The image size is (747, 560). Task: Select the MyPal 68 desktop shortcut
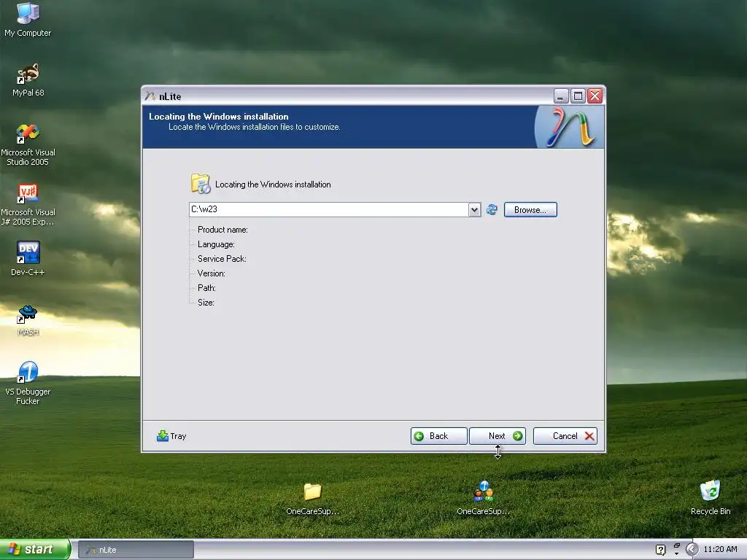click(28, 79)
